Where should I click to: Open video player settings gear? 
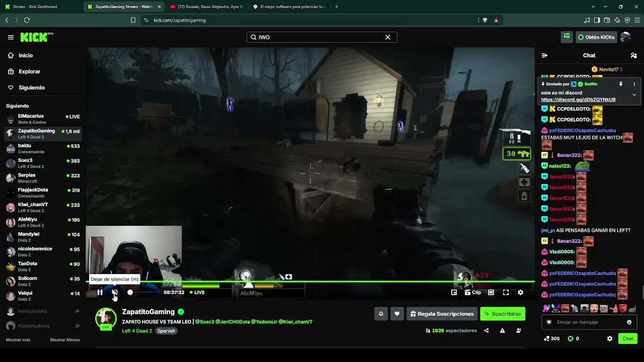click(x=520, y=292)
